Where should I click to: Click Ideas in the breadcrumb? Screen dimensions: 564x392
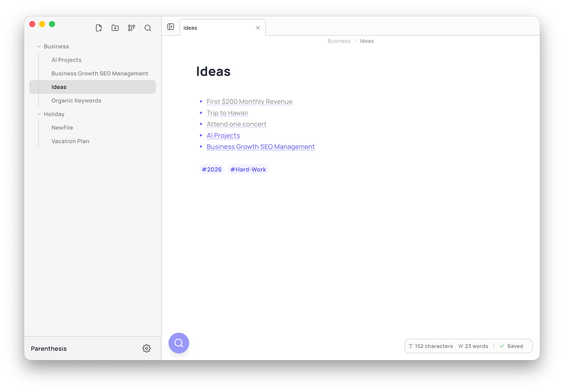pyautogui.click(x=366, y=41)
